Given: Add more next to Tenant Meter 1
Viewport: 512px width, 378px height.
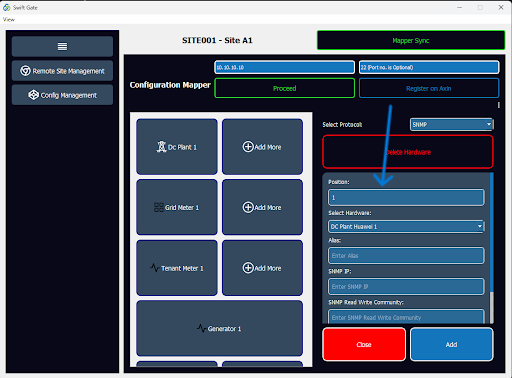Looking at the screenshot, I should pos(262,268).
